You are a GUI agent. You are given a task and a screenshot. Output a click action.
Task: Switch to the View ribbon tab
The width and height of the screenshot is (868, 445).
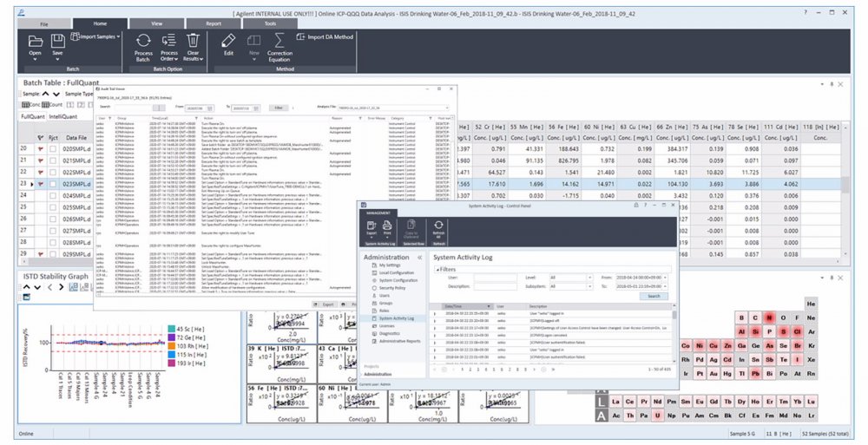coord(156,23)
